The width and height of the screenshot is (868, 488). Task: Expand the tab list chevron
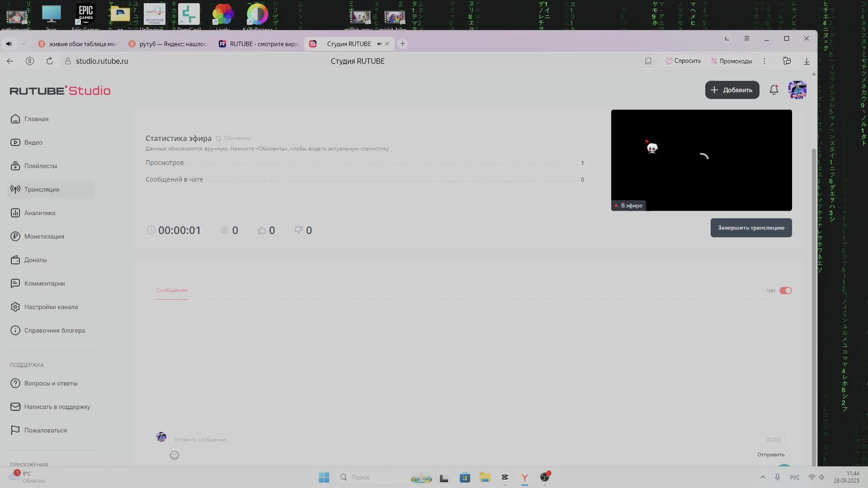click(24, 44)
